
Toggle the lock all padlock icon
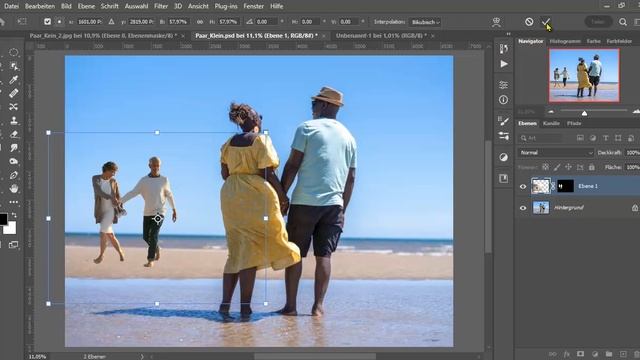click(591, 167)
